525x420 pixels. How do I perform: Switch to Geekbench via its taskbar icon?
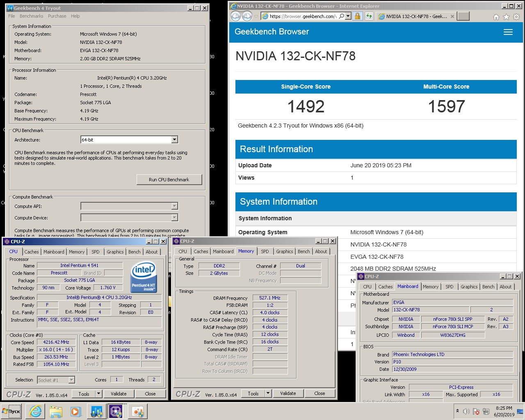pos(96,411)
